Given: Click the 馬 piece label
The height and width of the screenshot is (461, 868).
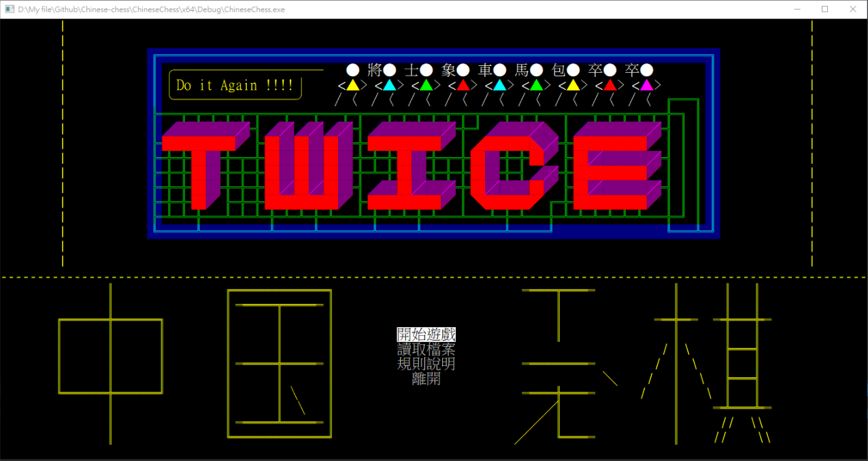Looking at the screenshot, I should [x=522, y=70].
